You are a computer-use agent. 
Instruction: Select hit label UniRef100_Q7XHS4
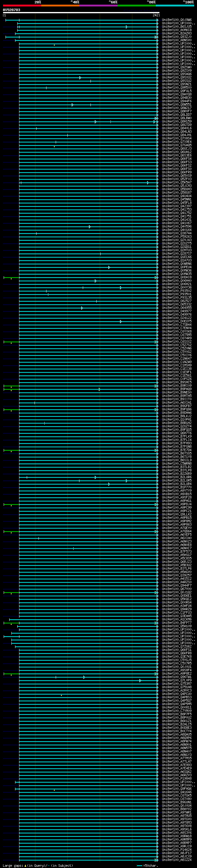(177, 139)
